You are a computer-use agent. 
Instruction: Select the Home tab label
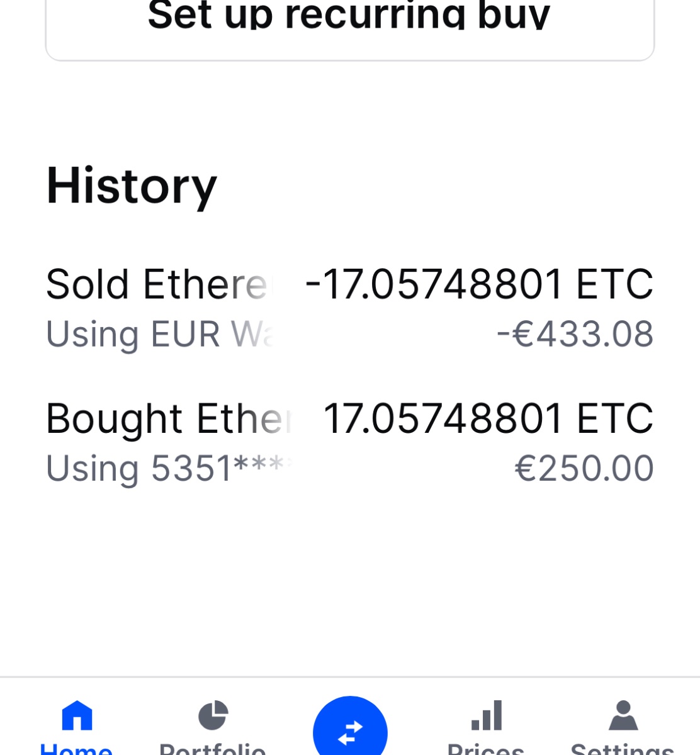76,749
